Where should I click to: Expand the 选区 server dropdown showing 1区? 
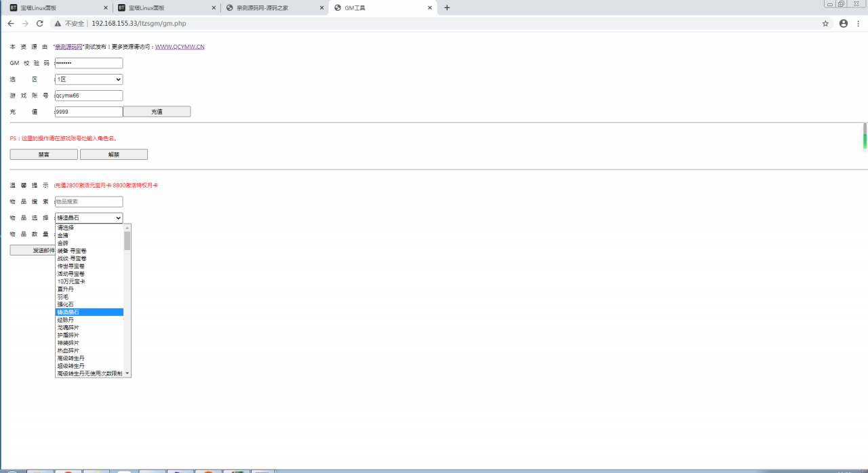(89, 79)
